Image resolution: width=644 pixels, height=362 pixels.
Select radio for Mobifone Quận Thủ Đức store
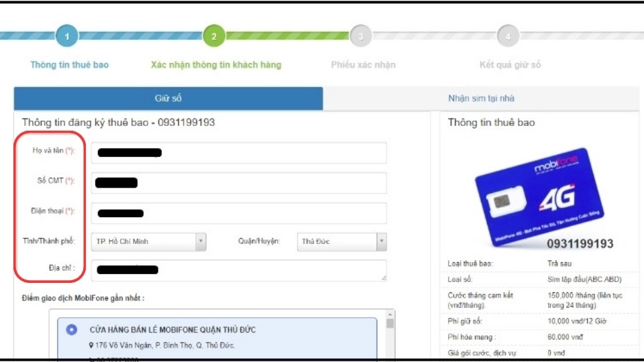pyautogui.click(x=72, y=330)
